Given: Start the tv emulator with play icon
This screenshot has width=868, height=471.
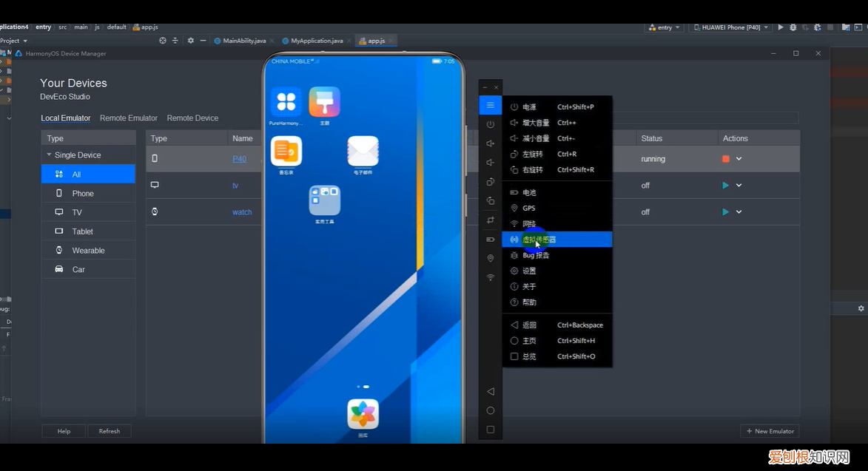Looking at the screenshot, I should point(725,186).
